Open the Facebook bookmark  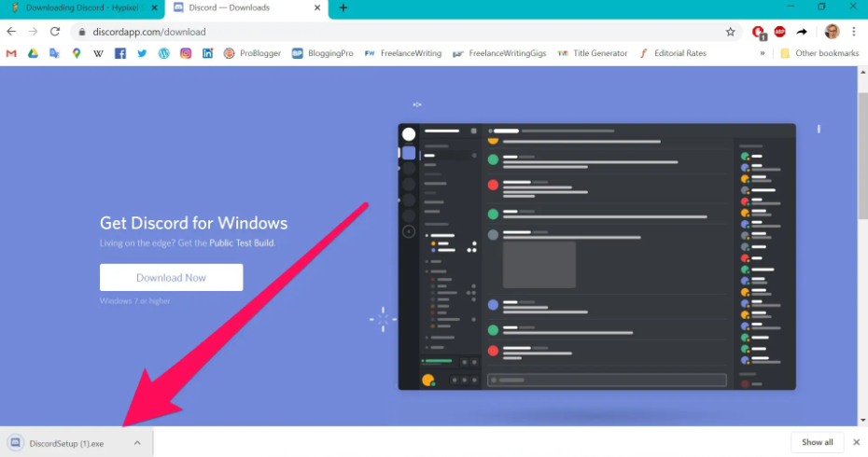tap(120, 53)
